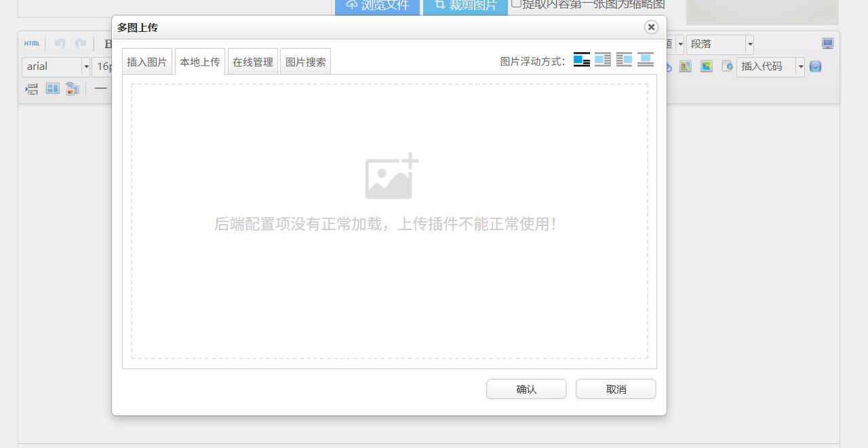Click the redo arrow in editor toolbar
The height and width of the screenshot is (448, 868).
(81, 43)
